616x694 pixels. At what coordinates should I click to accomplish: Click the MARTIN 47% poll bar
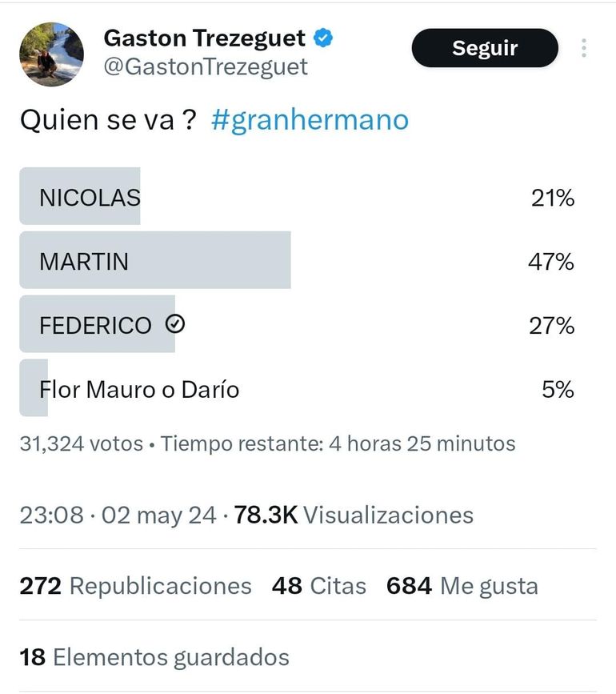click(156, 260)
